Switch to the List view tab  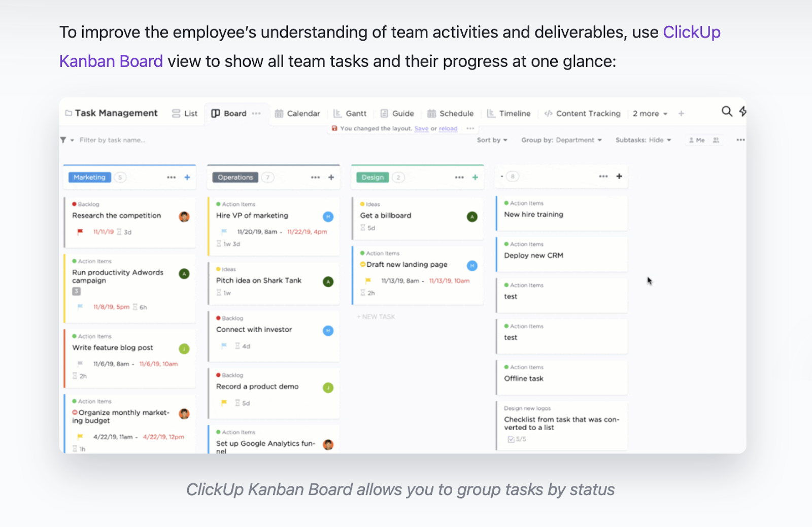click(185, 114)
